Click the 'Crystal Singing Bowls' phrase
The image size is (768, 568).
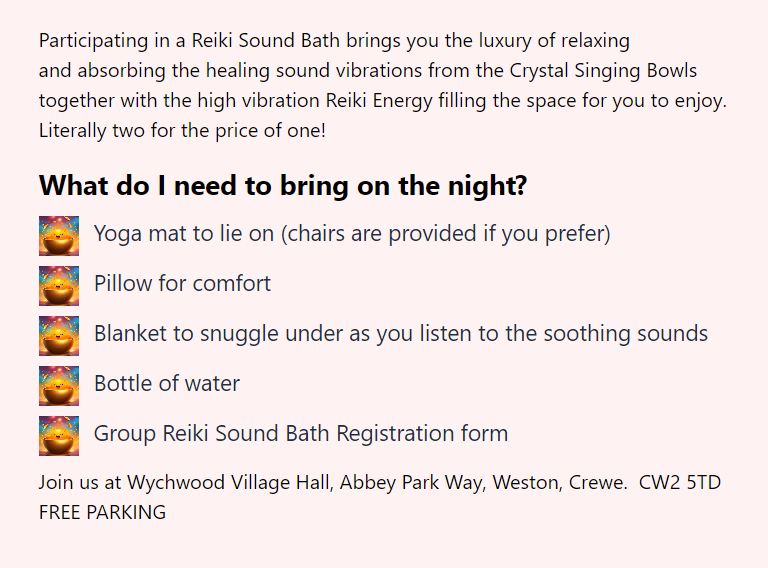pos(603,71)
